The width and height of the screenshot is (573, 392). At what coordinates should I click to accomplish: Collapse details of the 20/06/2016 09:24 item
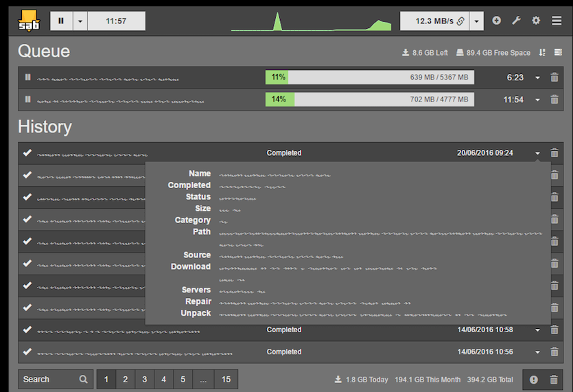click(537, 153)
